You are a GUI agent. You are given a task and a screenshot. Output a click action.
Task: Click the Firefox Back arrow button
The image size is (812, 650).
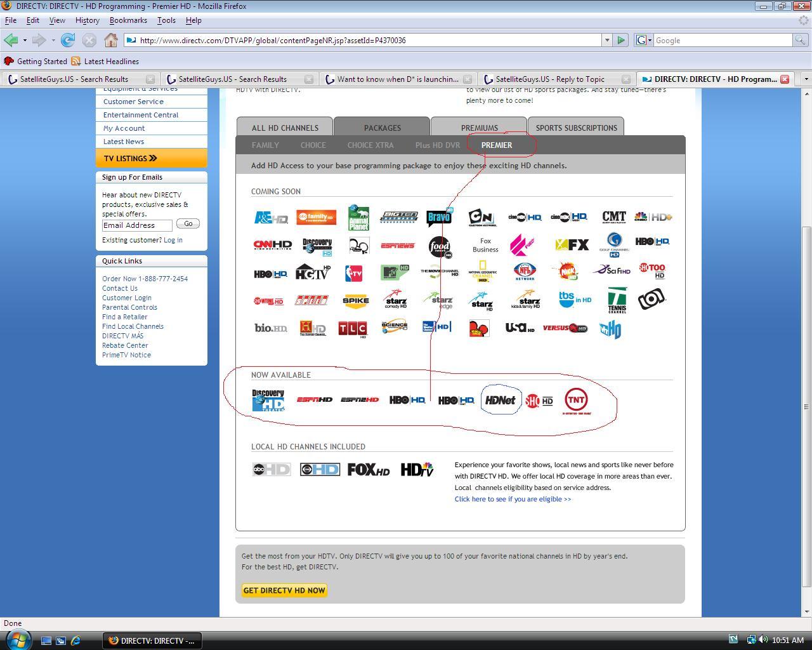(x=11, y=40)
